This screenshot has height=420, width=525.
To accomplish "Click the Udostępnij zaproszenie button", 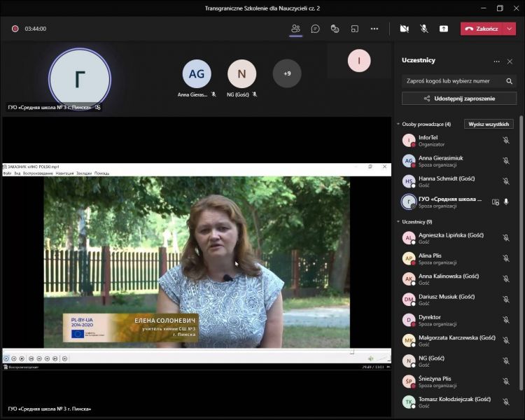I will pyautogui.click(x=459, y=99).
